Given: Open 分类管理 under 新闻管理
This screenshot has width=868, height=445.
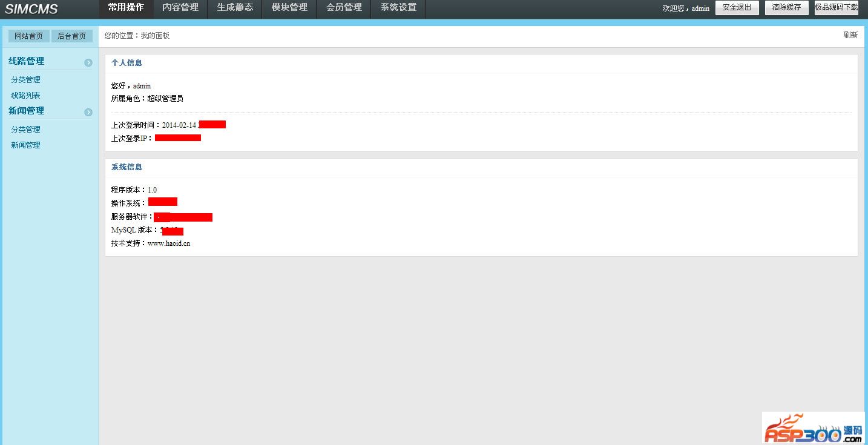Looking at the screenshot, I should point(26,130).
